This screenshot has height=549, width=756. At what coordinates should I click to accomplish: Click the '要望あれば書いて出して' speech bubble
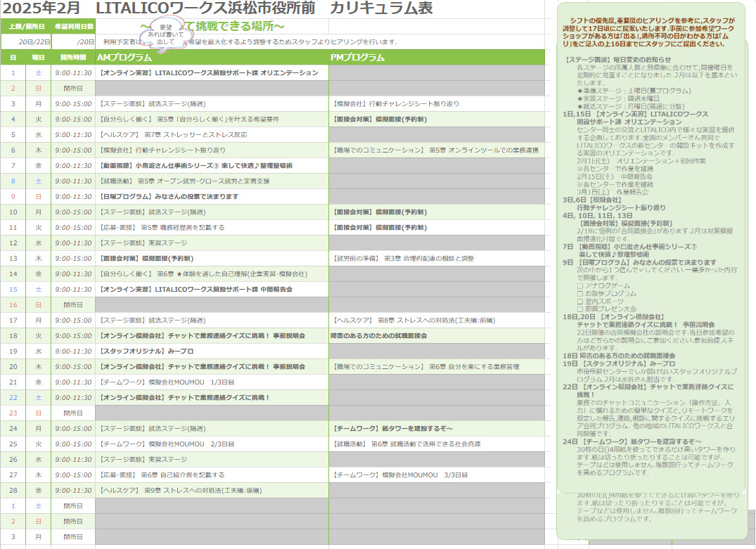coord(165,34)
